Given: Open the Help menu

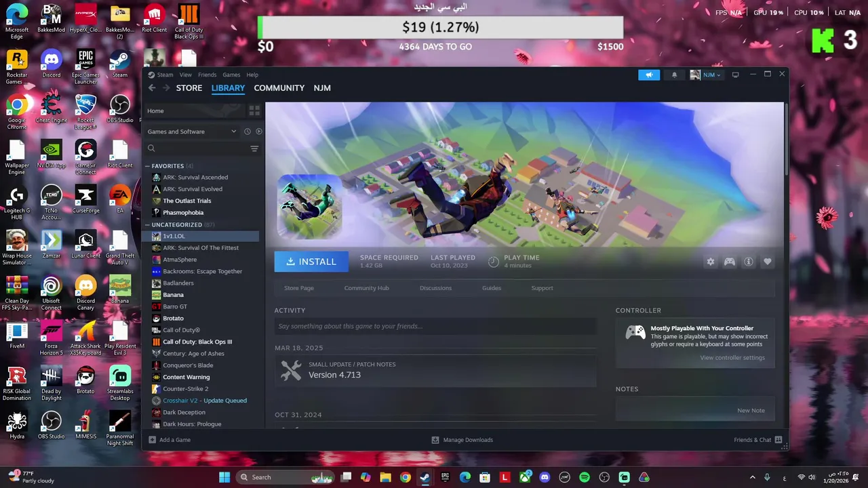Looking at the screenshot, I should (252, 75).
